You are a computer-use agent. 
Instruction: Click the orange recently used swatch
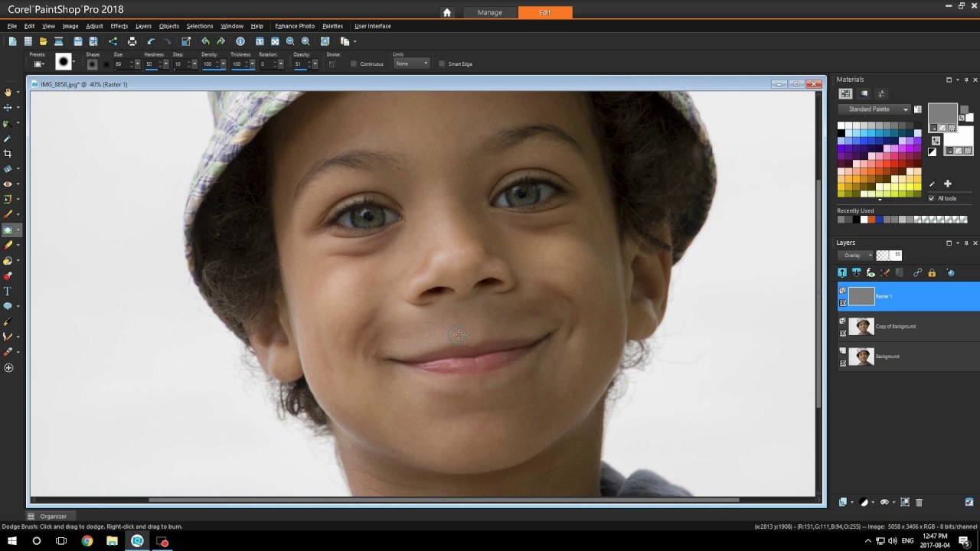871,220
